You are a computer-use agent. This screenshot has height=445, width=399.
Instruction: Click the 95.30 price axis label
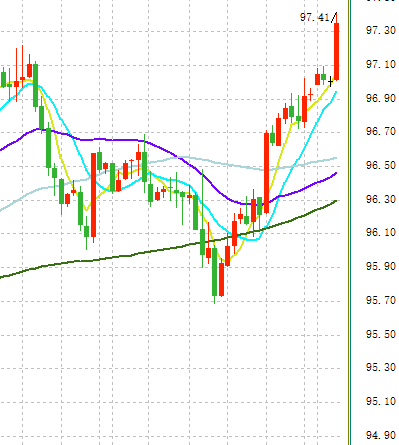point(381,367)
